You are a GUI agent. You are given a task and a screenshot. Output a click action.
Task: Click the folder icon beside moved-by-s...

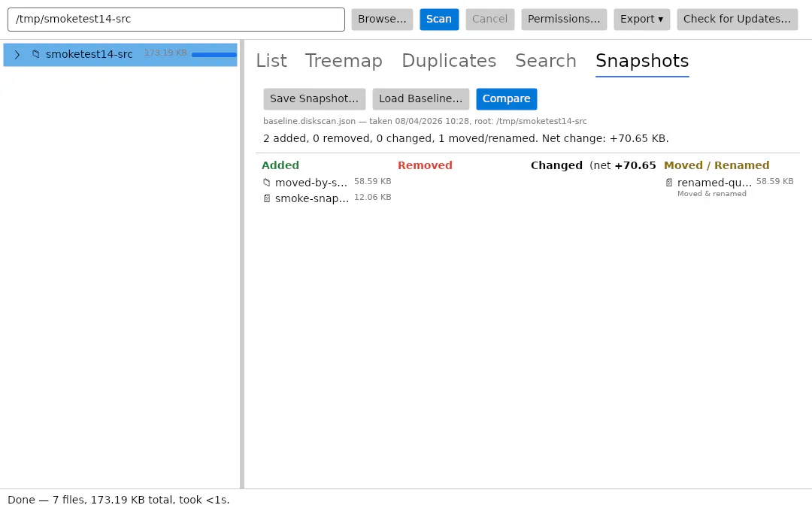[x=267, y=183]
